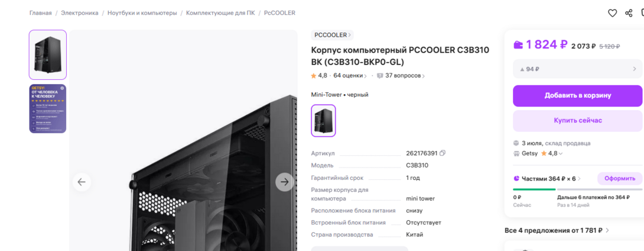Copy the article number 262176391
The width and height of the screenshot is (644, 251).
click(x=443, y=153)
